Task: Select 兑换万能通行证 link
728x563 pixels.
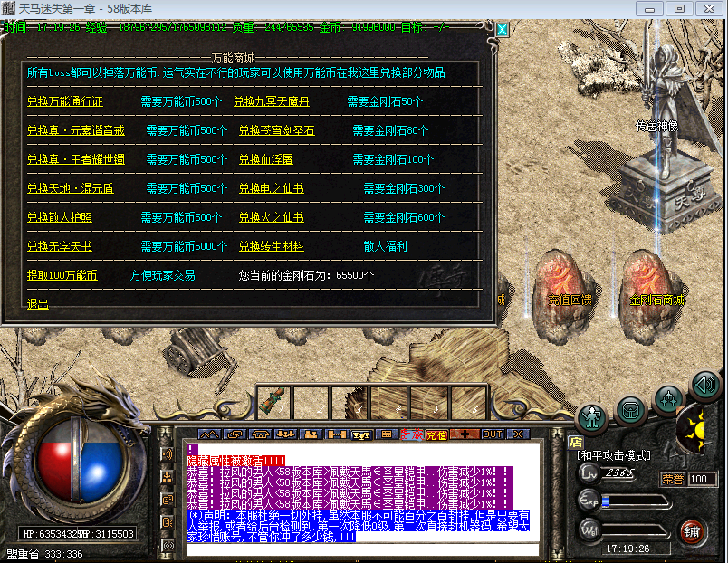Action: pyautogui.click(x=65, y=101)
